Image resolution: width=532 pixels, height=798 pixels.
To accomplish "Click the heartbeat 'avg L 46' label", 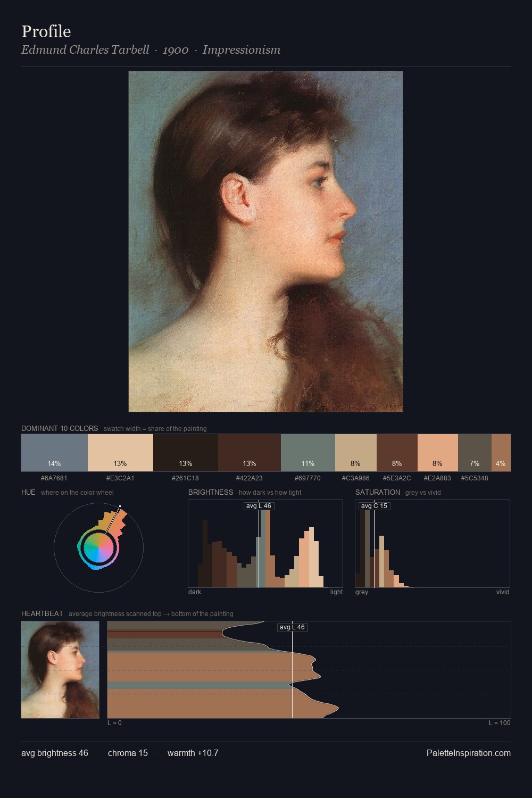I will coord(292,627).
